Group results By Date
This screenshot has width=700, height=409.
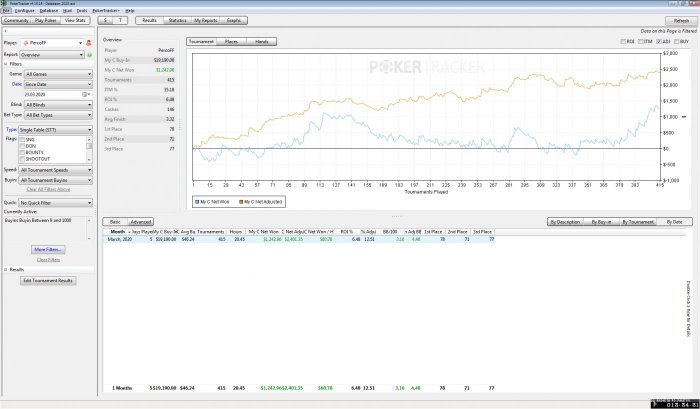tap(674, 222)
